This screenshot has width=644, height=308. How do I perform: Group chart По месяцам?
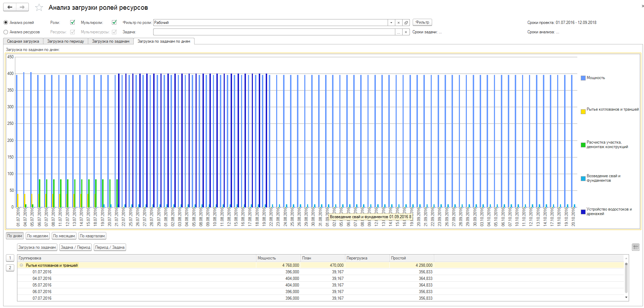(x=64, y=236)
